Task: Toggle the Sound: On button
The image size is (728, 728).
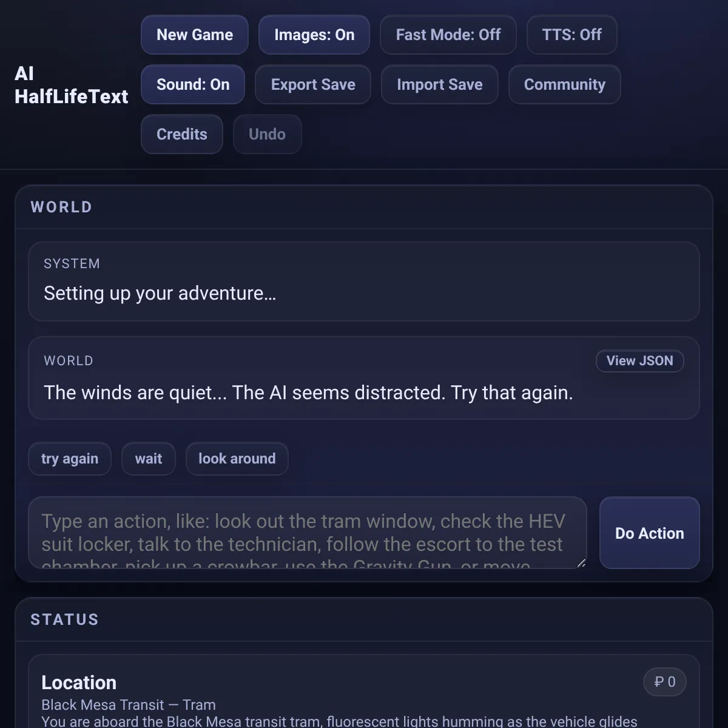Action: pyautogui.click(x=193, y=84)
